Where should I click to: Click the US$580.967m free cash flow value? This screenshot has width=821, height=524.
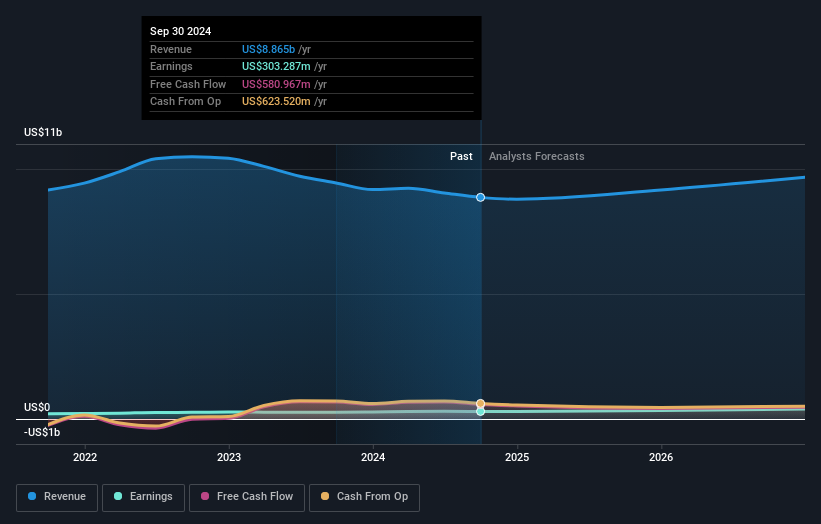tap(276, 84)
